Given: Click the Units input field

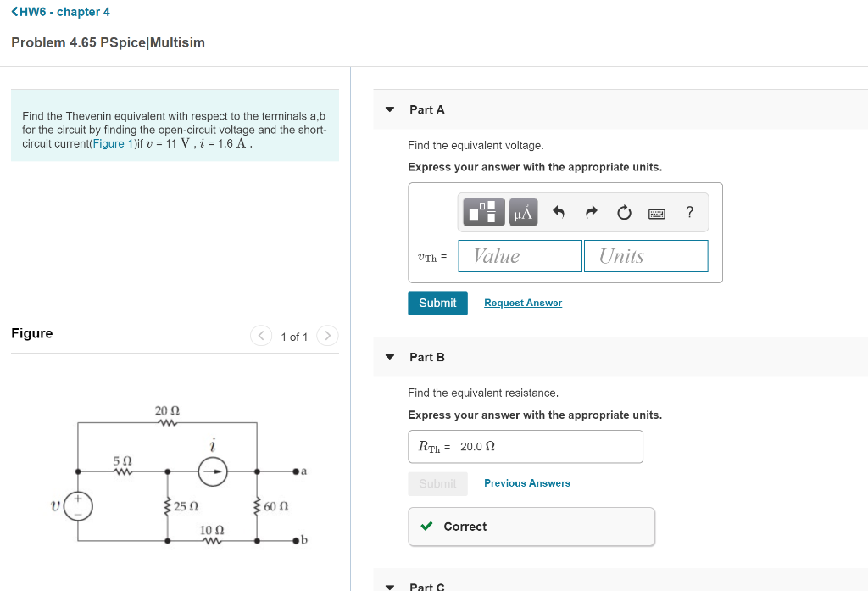Looking at the screenshot, I should pos(646,255).
